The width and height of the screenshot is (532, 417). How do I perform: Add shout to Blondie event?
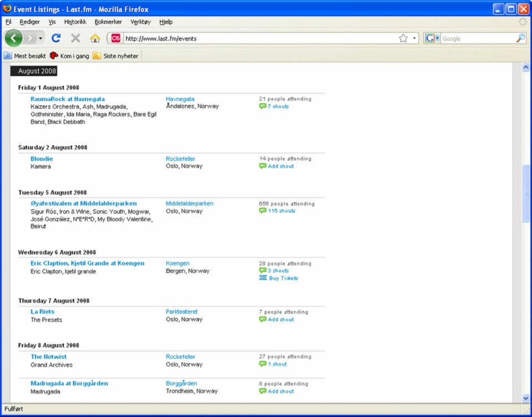280,166
